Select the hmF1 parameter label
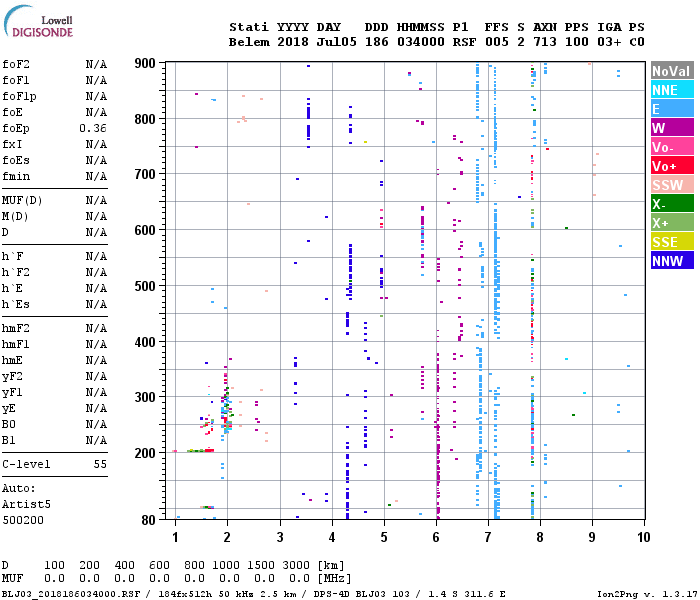 [16, 344]
